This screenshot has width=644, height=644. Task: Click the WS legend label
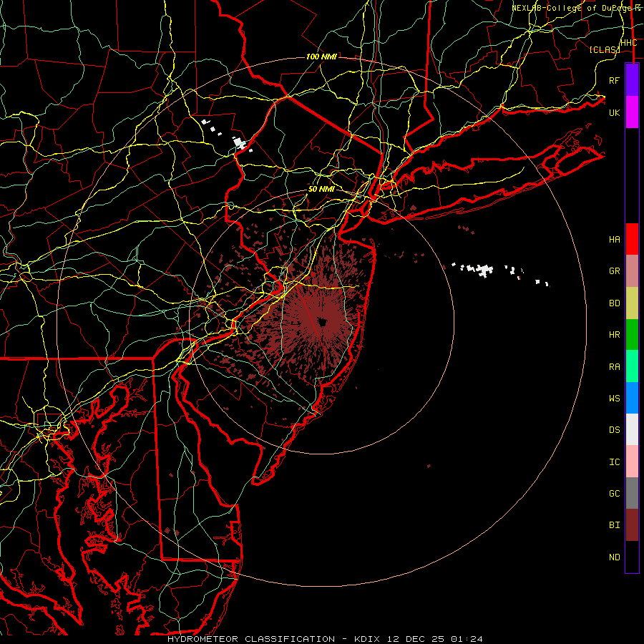(614, 399)
